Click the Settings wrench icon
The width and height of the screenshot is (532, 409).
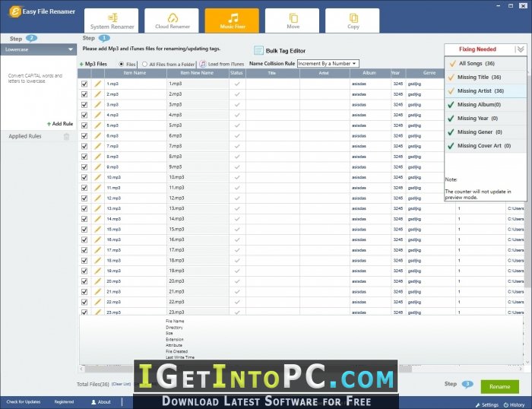(478, 405)
